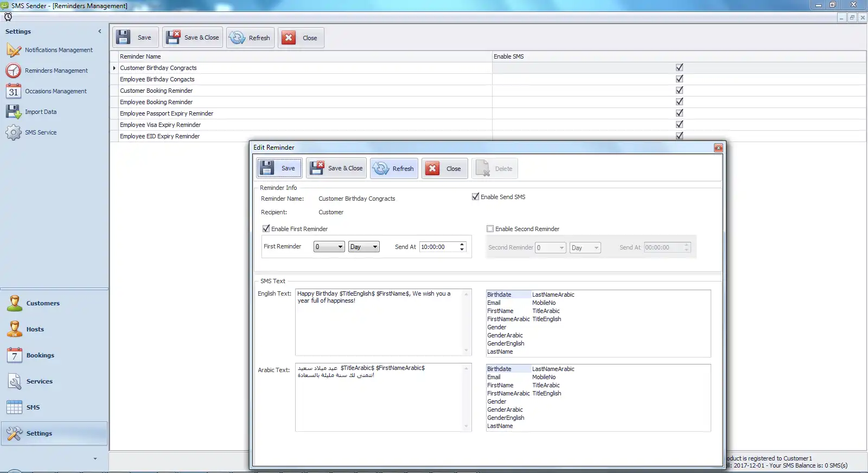Click the first Send At time stepper
The image size is (868, 473).
pos(462,247)
